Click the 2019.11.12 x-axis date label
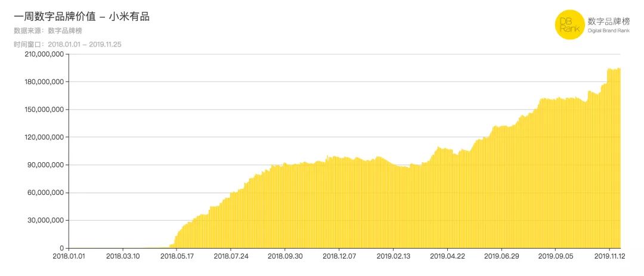Image resolution: width=644 pixels, height=276 pixels. (x=610, y=256)
